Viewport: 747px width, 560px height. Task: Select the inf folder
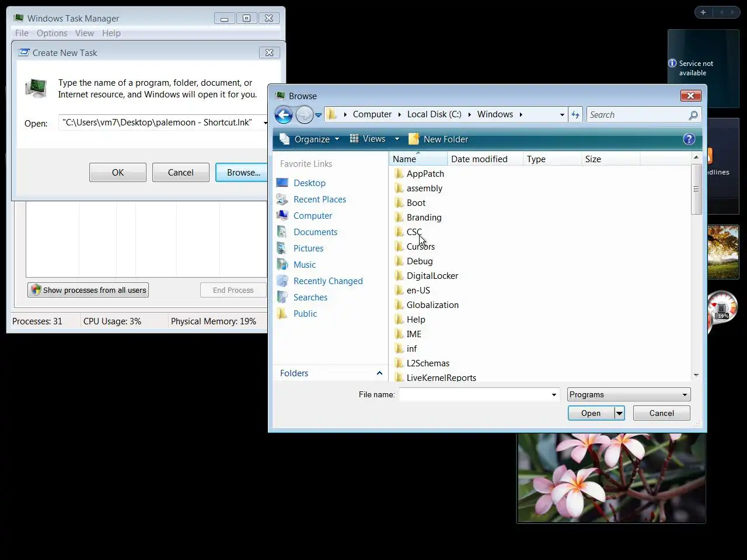[x=411, y=349]
